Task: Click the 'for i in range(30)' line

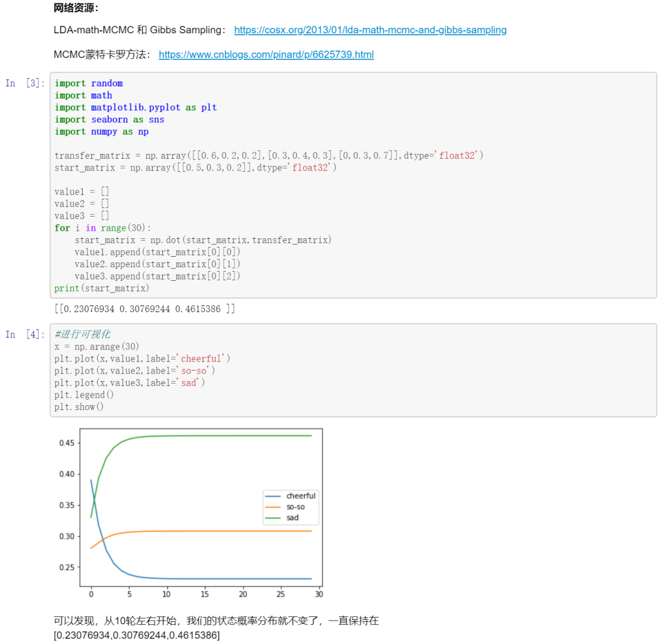Action: tap(102, 228)
